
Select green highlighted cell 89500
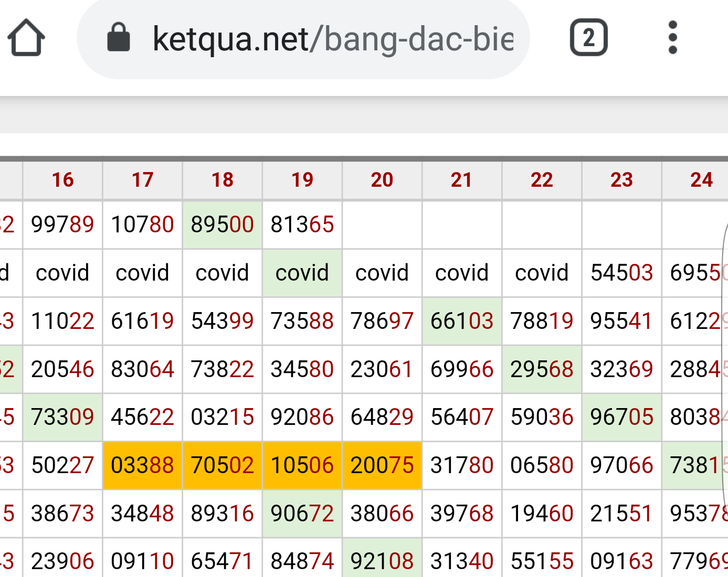[222, 225]
